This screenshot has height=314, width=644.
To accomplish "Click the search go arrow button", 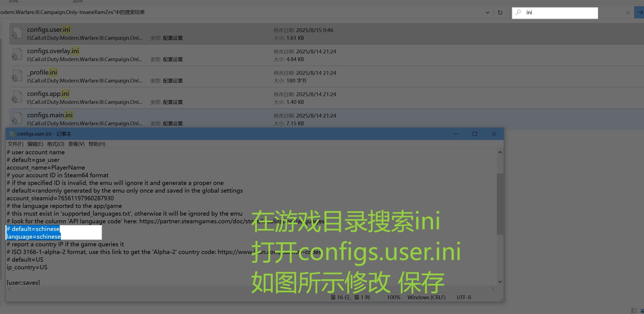I will coord(640,12).
